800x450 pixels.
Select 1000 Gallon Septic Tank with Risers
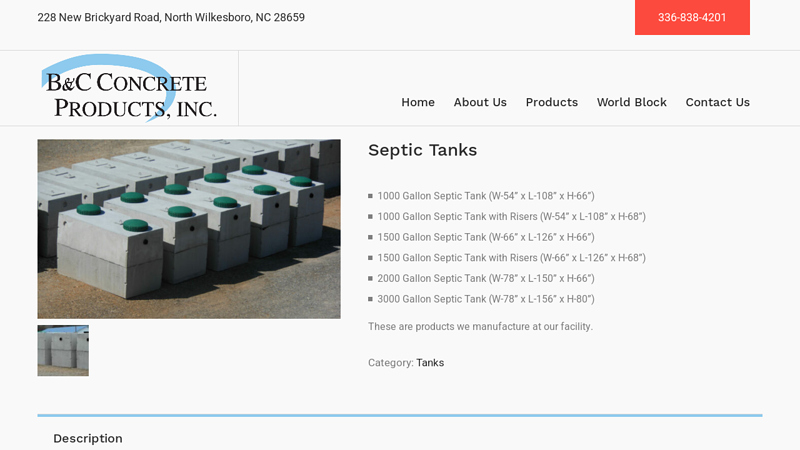point(511,216)
